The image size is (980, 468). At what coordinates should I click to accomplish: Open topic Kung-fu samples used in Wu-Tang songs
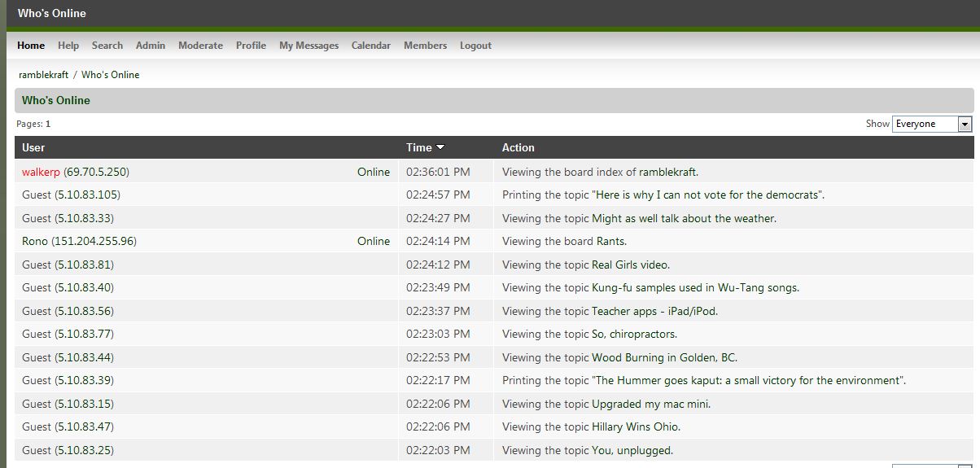pyautogui.click(x=694, y=287)
